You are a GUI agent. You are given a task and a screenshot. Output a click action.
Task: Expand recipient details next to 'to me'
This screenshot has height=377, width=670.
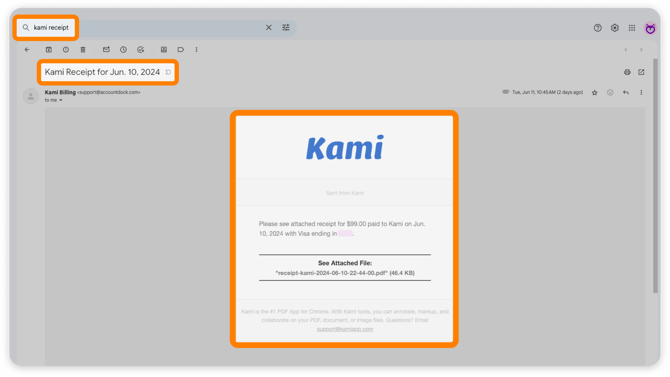point(61,100)
